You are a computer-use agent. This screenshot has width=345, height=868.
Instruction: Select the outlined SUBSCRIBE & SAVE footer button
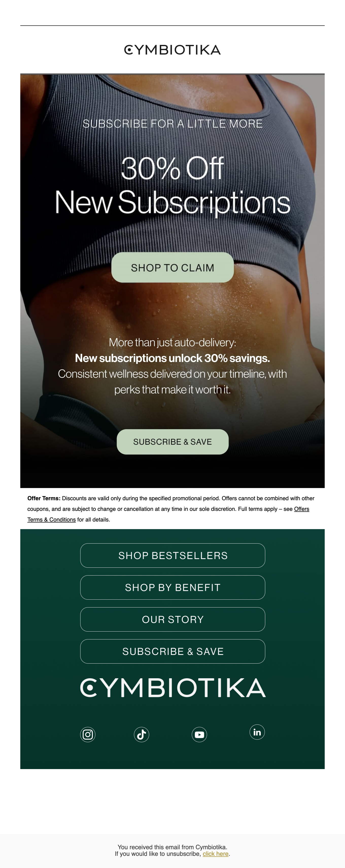coord(172,651)
